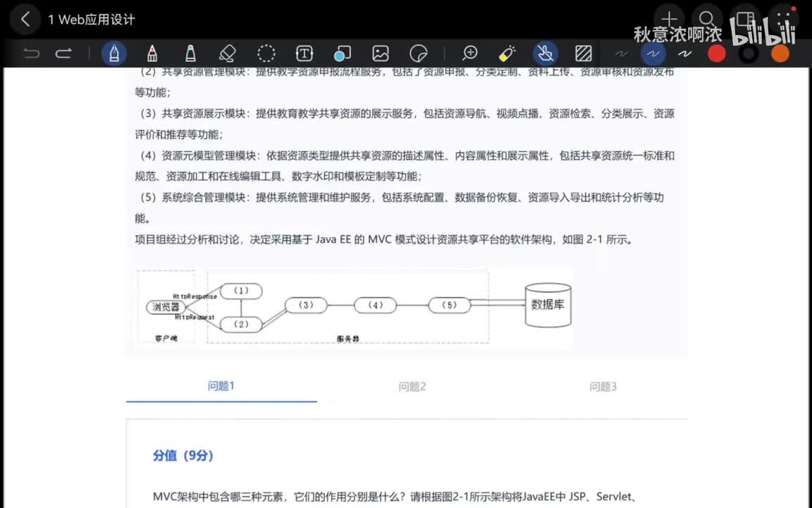Click the 浏览器 node in the diagram
Viewport: 812px width, 508px height.
166,307
